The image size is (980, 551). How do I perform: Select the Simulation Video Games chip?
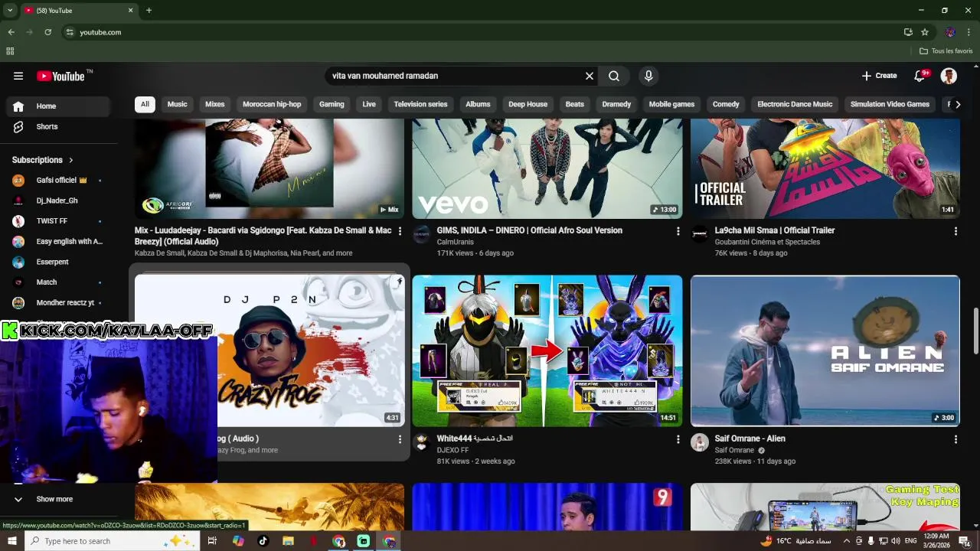(890, 104)
